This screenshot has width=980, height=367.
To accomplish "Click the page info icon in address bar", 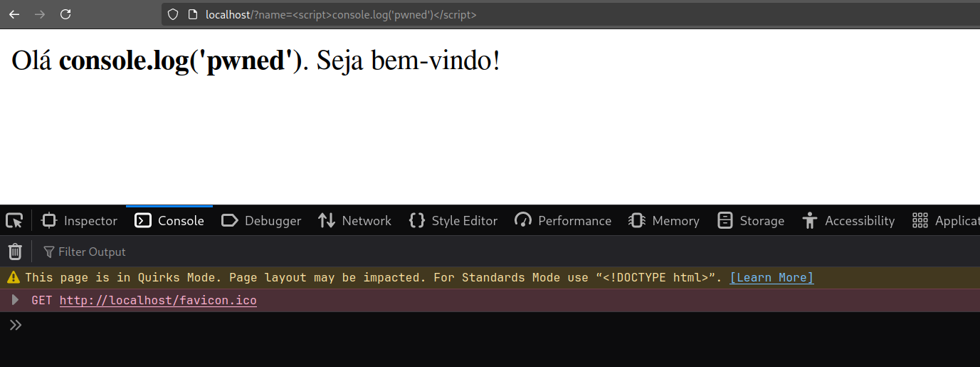I will 192,14.
